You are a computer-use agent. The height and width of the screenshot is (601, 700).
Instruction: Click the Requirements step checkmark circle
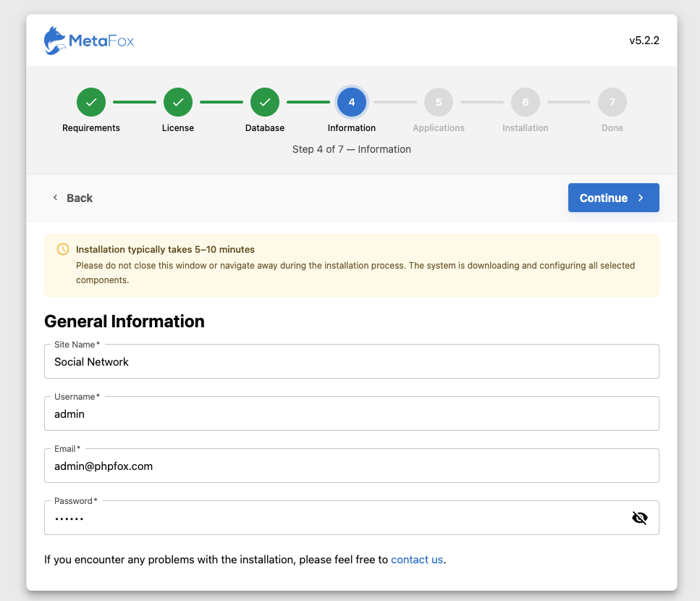(x=91, y=102)
